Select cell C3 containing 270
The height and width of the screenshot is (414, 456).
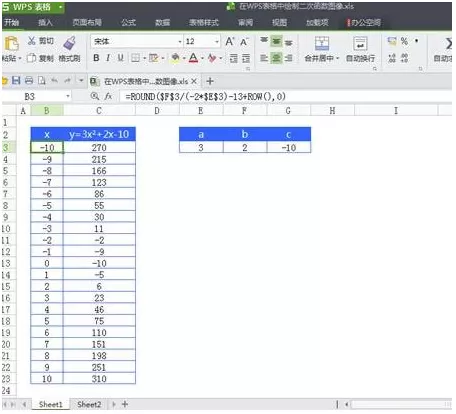[x=99, y=148]
